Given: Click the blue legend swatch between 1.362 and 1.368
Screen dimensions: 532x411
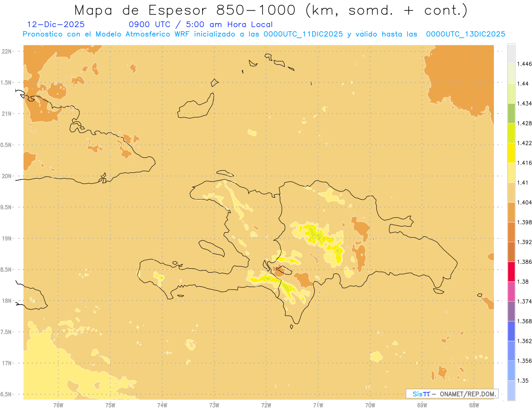Looking at the screenshot, I should [511, 331].
